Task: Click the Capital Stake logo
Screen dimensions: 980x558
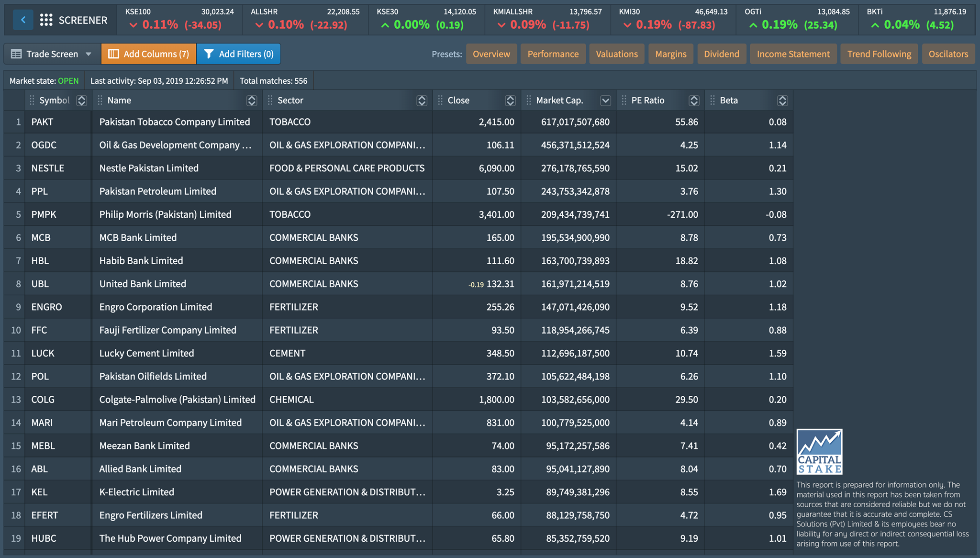Action: click(x=819, y=451)
